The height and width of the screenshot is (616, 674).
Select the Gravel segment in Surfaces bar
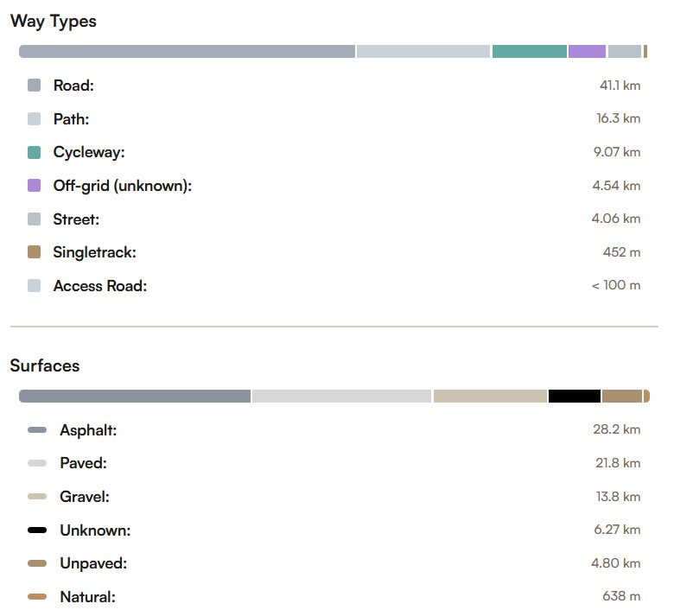tap(490, 396)
